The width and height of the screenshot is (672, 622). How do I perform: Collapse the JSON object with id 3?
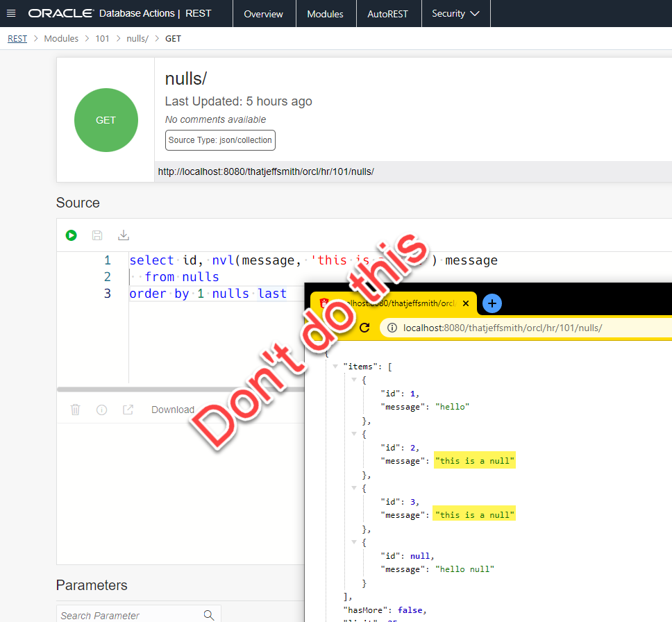tap(354, 488)
